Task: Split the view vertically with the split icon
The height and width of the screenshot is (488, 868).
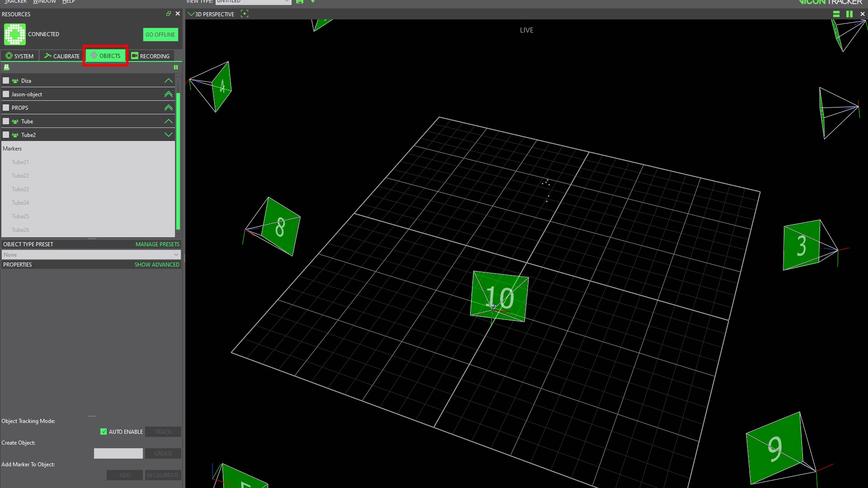Action: [x=849, y=14]
